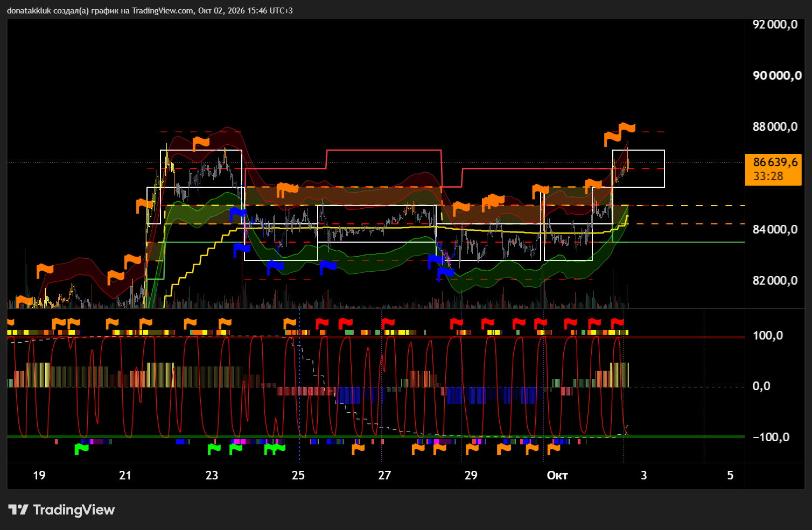812x530 pixels.
Task: Click date 19 on the time axis
Action: tap(39, 475)
